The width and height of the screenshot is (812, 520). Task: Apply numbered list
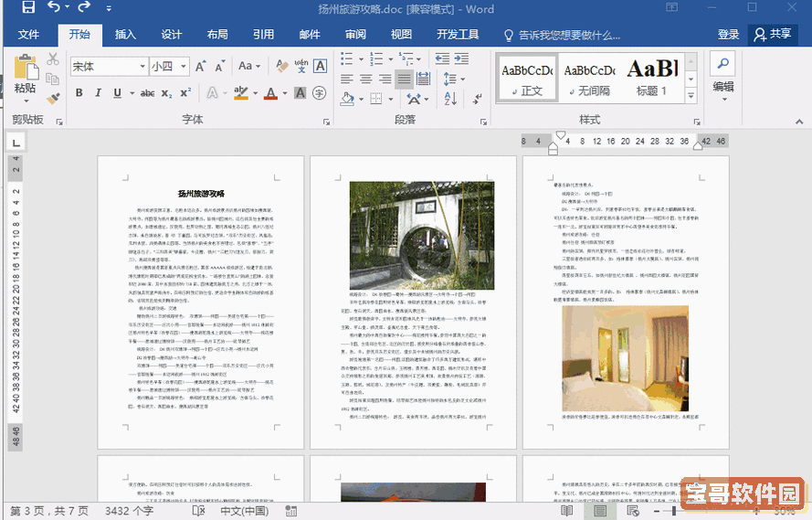376,58
